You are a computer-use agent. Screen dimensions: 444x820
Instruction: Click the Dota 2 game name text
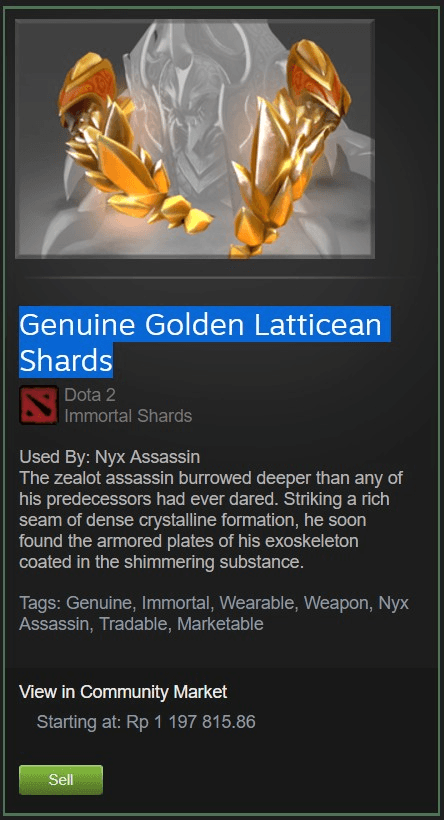pos(90,395)
